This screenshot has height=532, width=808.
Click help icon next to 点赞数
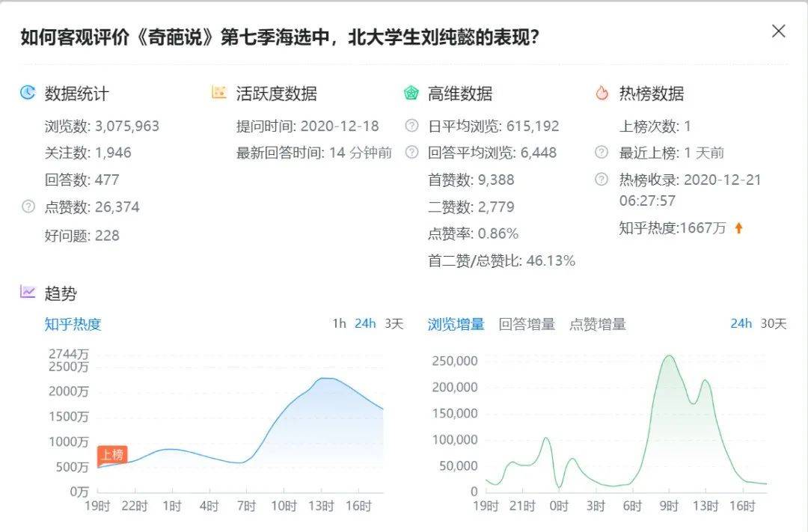click(28, 207)
